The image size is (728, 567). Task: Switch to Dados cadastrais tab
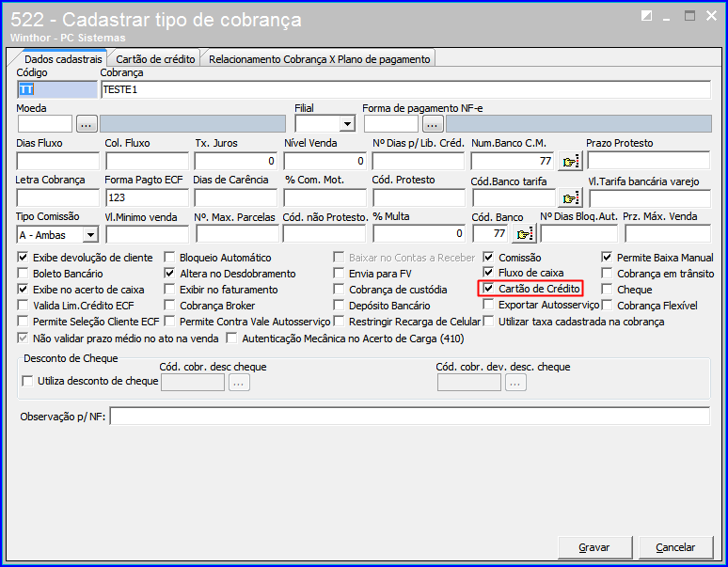(63, 59)
